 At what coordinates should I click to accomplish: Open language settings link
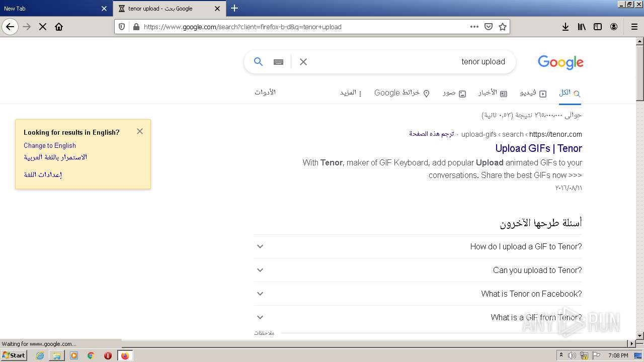(x=43, y=174)
